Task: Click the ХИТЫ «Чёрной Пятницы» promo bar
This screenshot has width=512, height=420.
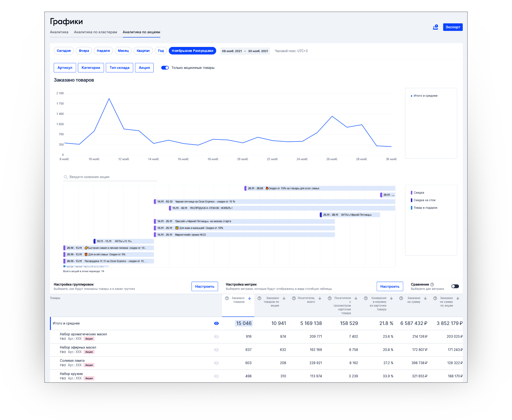Action: [350, 215]
